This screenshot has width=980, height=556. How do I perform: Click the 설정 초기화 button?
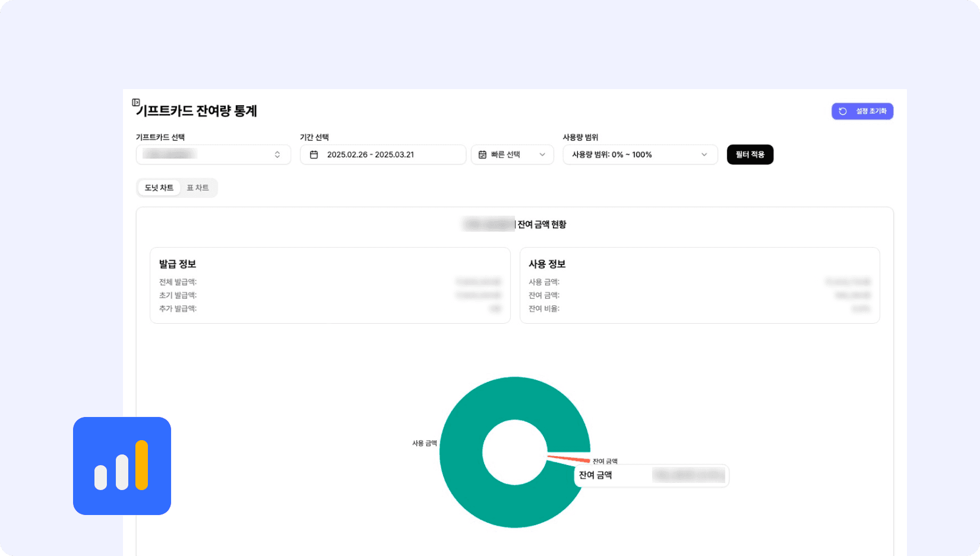click(862, 111)
